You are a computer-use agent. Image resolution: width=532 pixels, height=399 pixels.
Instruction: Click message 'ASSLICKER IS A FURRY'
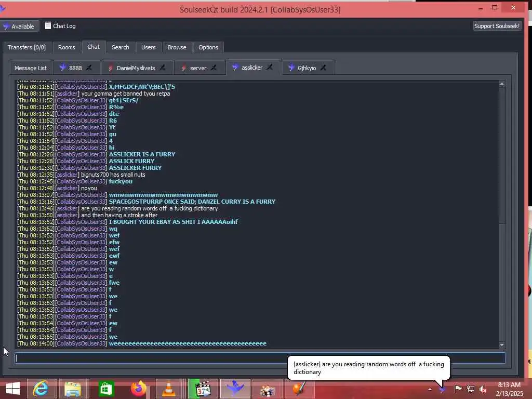[142, 154]
